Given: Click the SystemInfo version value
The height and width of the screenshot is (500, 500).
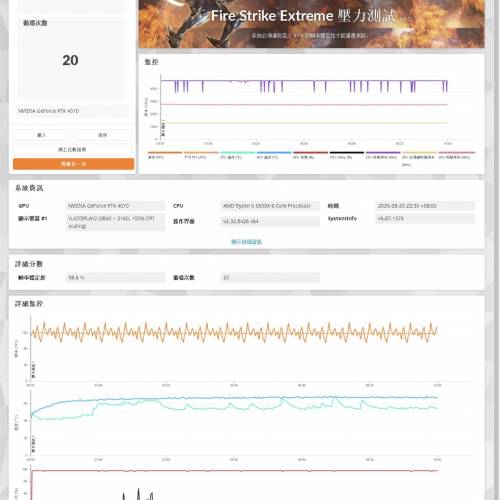Looking at the screenshot, I should 425,218.
